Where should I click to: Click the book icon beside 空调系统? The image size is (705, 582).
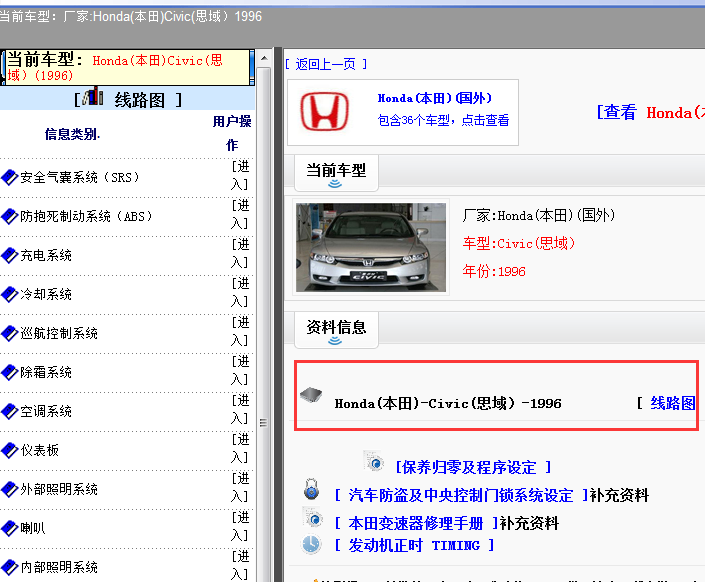9,411
